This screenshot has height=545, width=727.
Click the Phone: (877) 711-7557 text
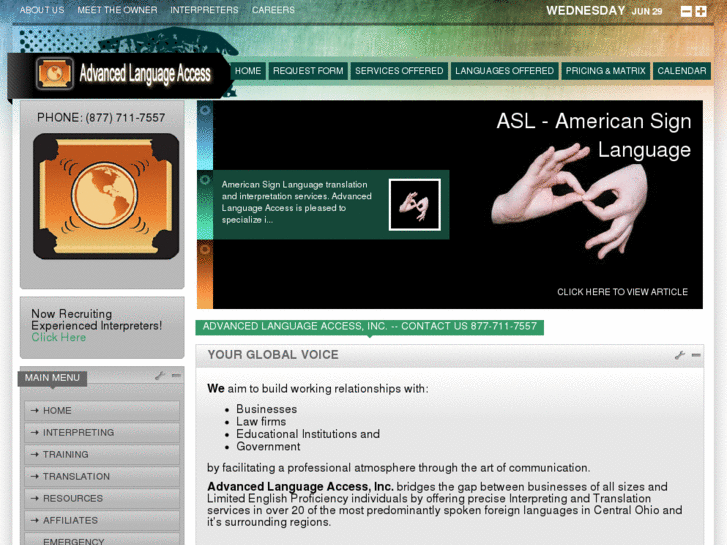pyautogui.click(x=101, y=118)
